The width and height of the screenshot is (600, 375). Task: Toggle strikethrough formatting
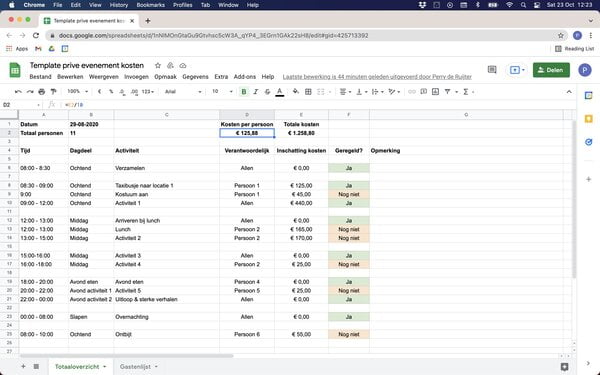point(267,92)
